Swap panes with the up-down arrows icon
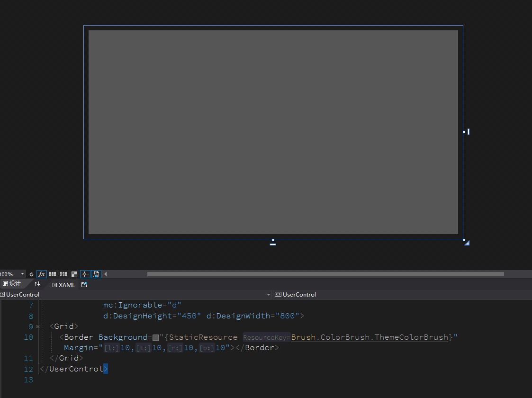The image size is (532, 398). 37,284
